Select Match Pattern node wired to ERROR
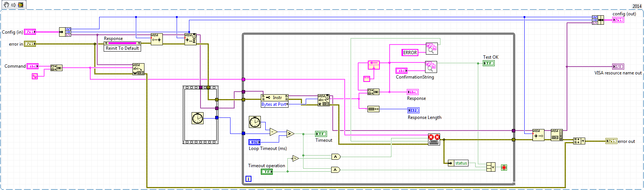The height and width of the screenshot is (190, 644). (x=432, y=49)
